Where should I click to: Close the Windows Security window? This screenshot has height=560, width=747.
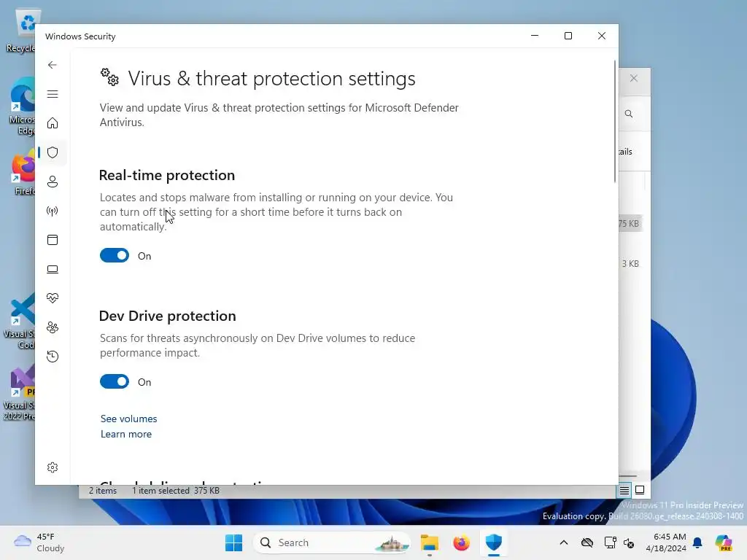602,36
